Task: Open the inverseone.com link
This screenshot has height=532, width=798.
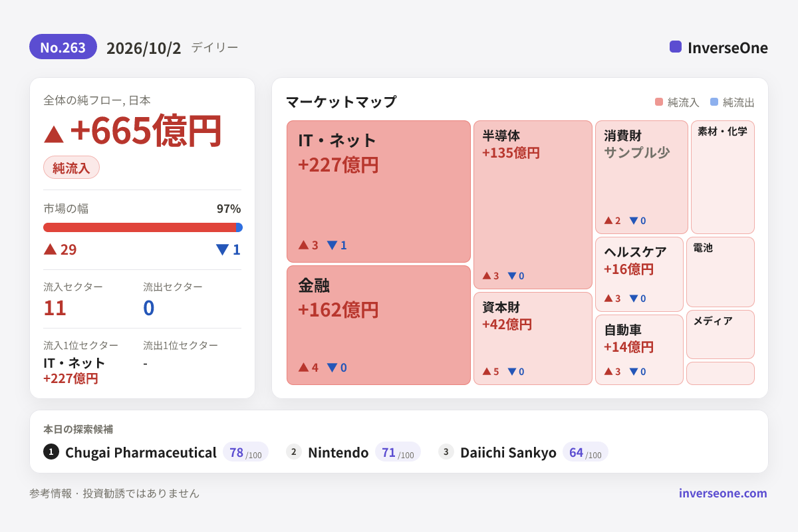Action: point(723,493)
